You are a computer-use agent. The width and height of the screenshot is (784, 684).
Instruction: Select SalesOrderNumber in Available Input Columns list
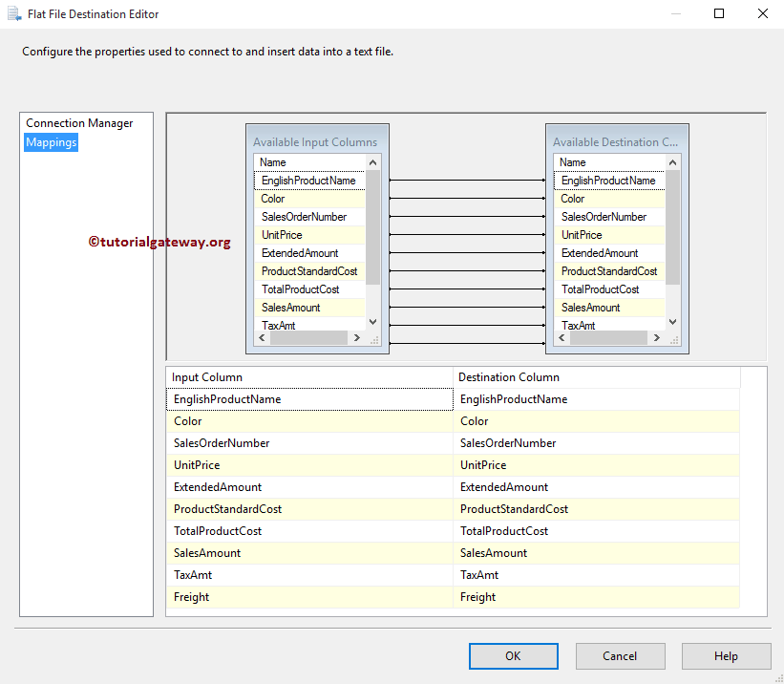[x=304, y=217]
